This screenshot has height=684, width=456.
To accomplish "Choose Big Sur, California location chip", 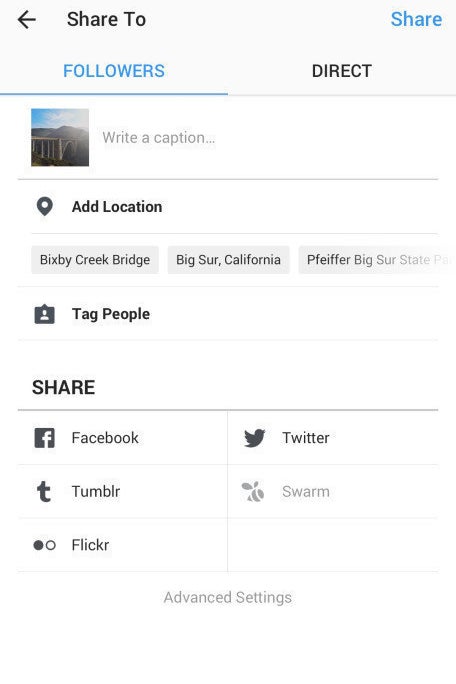I will (x=229, y=260).
